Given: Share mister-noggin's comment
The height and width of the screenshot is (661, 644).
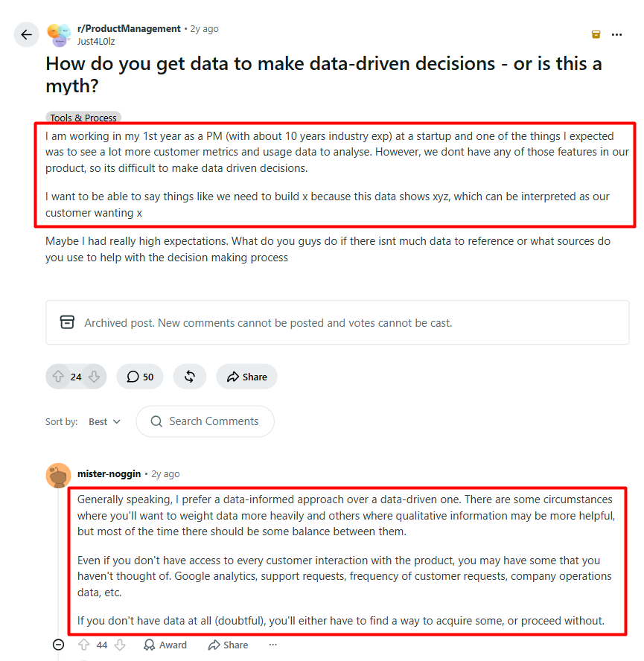Looking at the screenshot, I should tap(228, 645).
